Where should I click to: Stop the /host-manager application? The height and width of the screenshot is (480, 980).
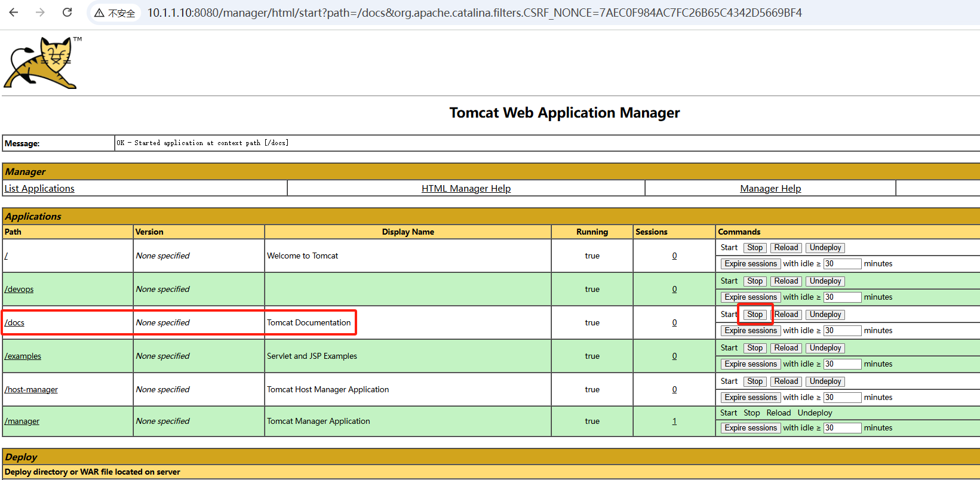coord(755,381)
